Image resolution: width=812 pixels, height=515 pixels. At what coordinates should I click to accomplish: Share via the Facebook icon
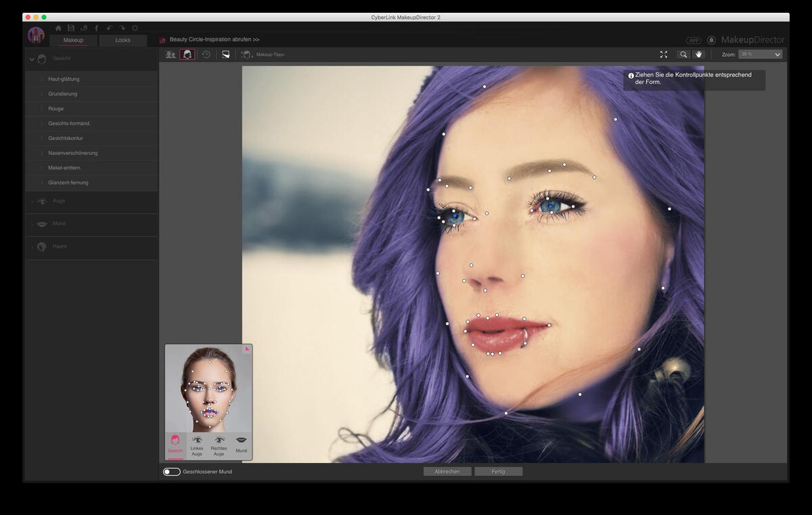coord(96,28)
